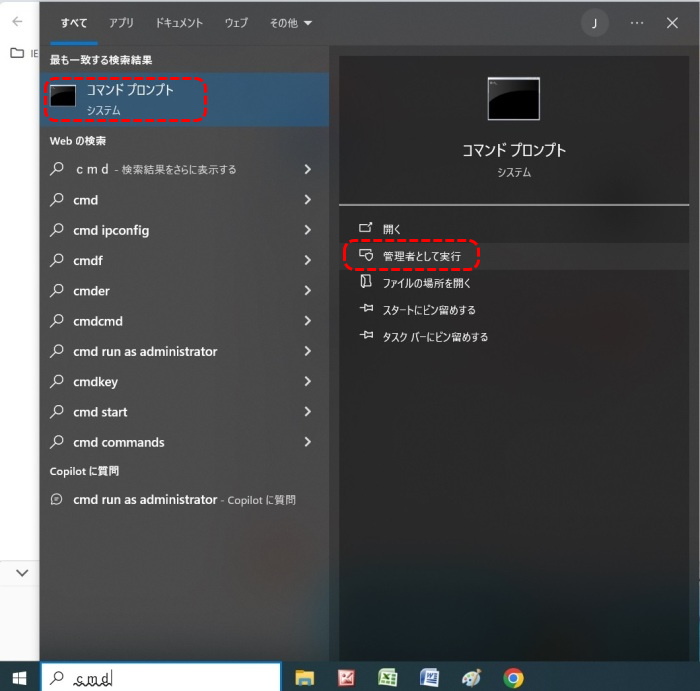
Task: Click ファイルの場所を開く option
Action: pos(427,283)
